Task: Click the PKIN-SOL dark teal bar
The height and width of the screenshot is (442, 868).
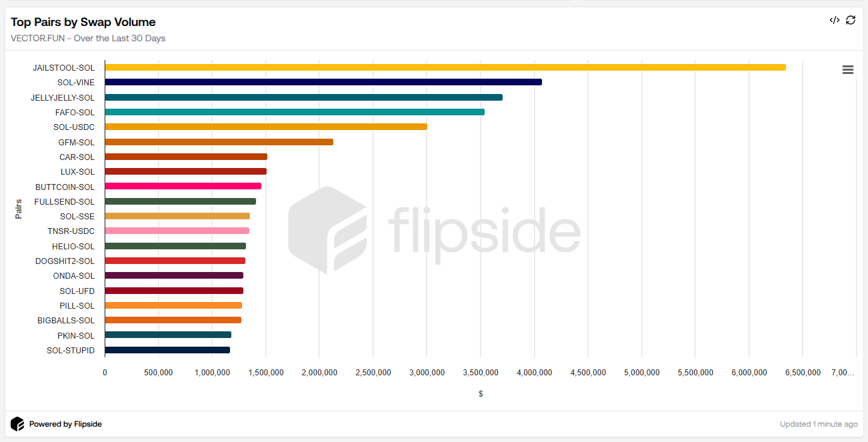Action: pos(168,335)
